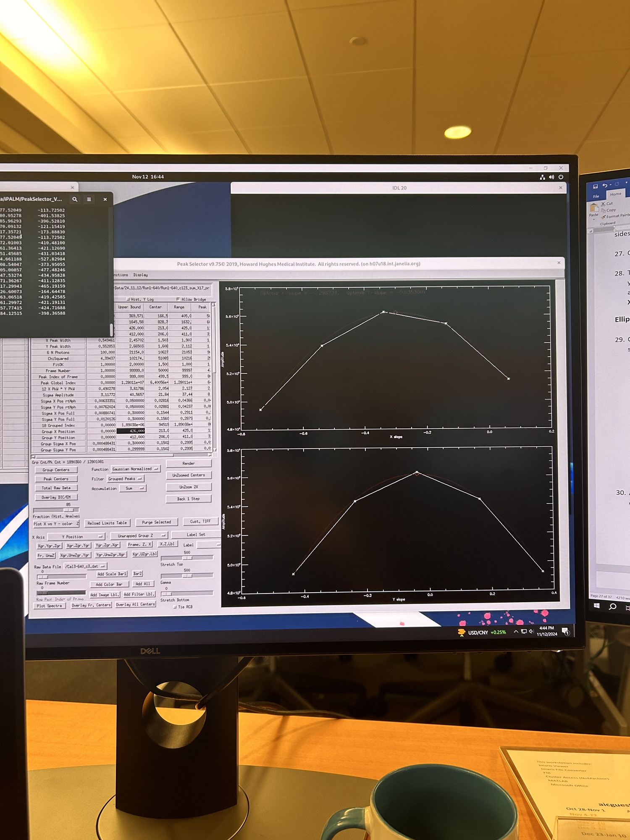
Task: Click the Render button
Action: [189, 464]
